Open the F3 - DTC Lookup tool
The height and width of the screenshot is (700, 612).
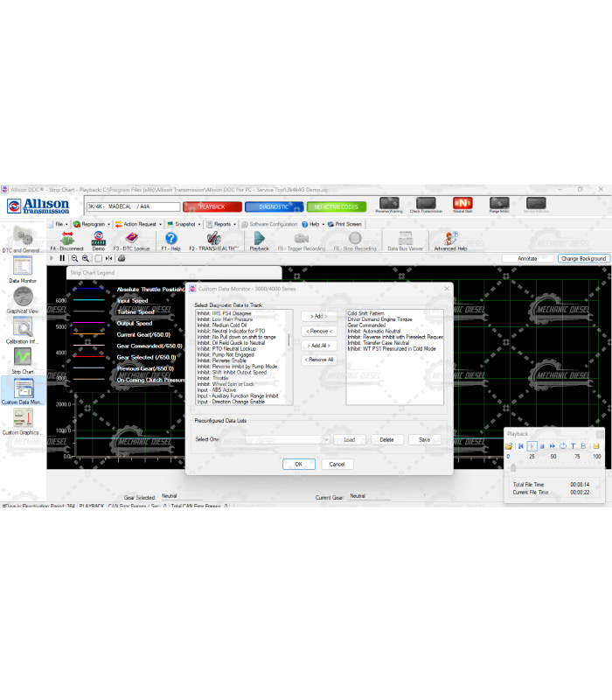tap(131, 239)
